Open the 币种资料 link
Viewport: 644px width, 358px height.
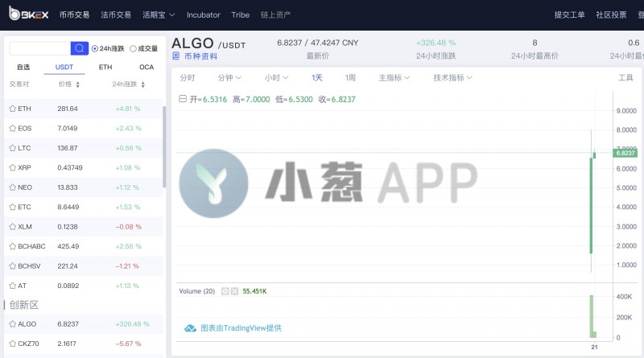click(200, 56)
